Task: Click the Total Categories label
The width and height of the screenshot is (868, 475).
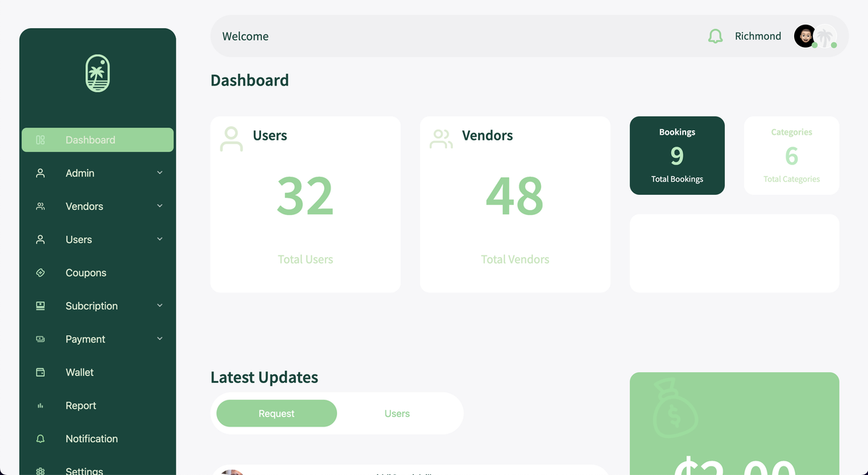Action: (791, 179)
